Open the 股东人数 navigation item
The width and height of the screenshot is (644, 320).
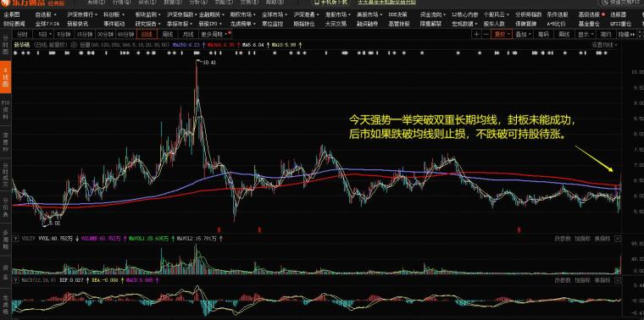click(494, 24)
